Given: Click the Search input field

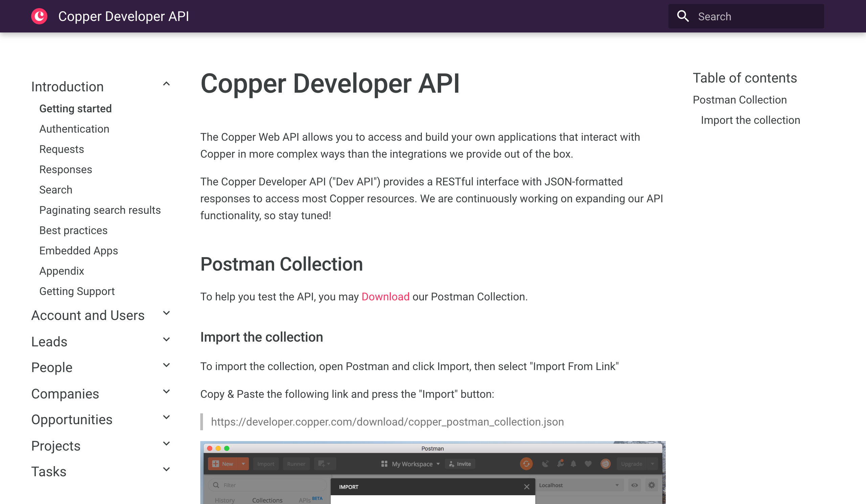Looking at the screenshot, I should [746, 16].
